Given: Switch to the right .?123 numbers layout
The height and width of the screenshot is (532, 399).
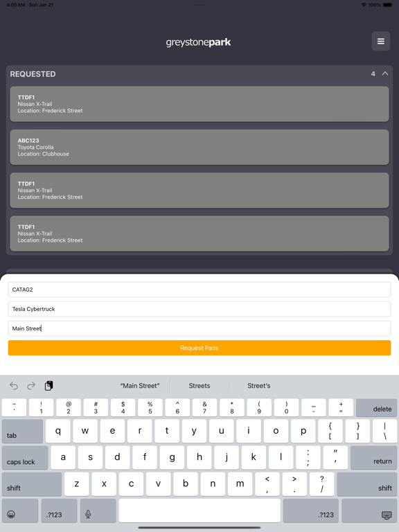Looking at the screenshot, I should [311, 511].
